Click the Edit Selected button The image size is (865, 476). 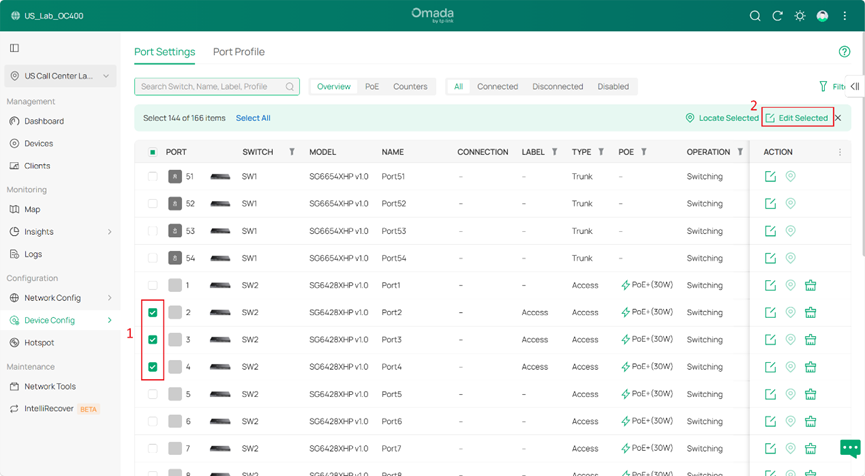tap(797, 118)
